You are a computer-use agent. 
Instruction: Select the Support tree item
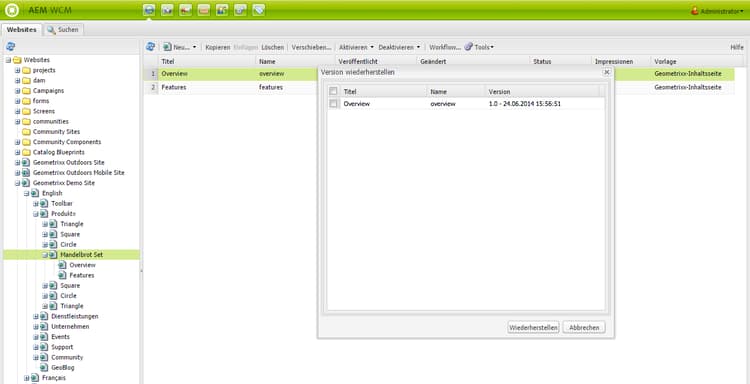tap(62, 347)
